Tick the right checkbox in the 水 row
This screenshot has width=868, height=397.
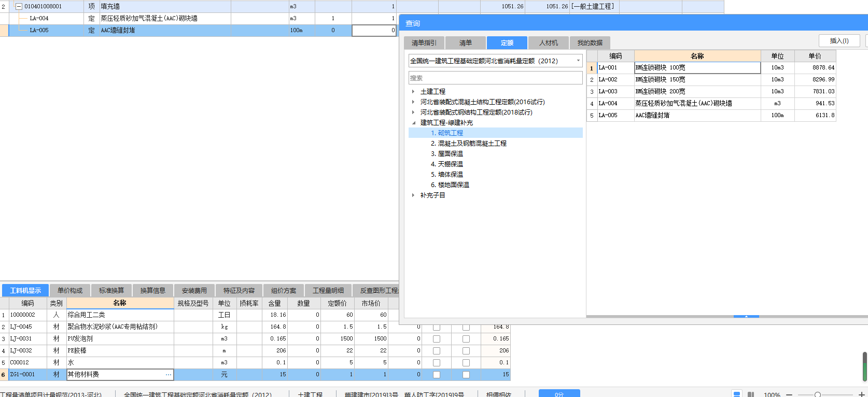tap(466, 363)
